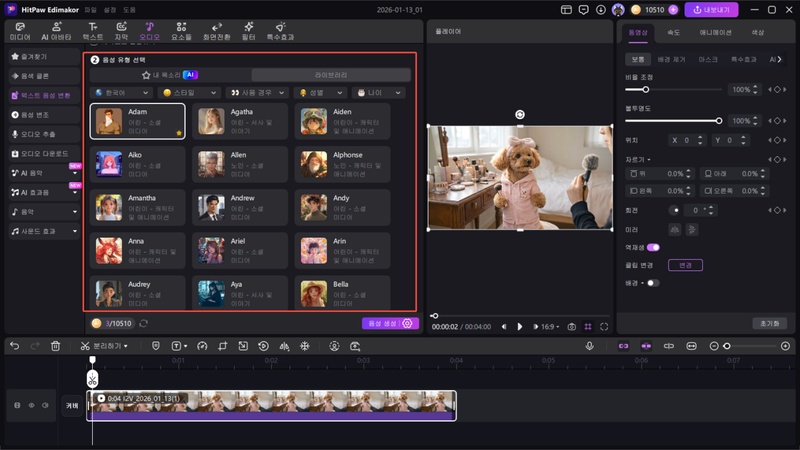Use the freeze frame snowflake icon

click(305, 346)
